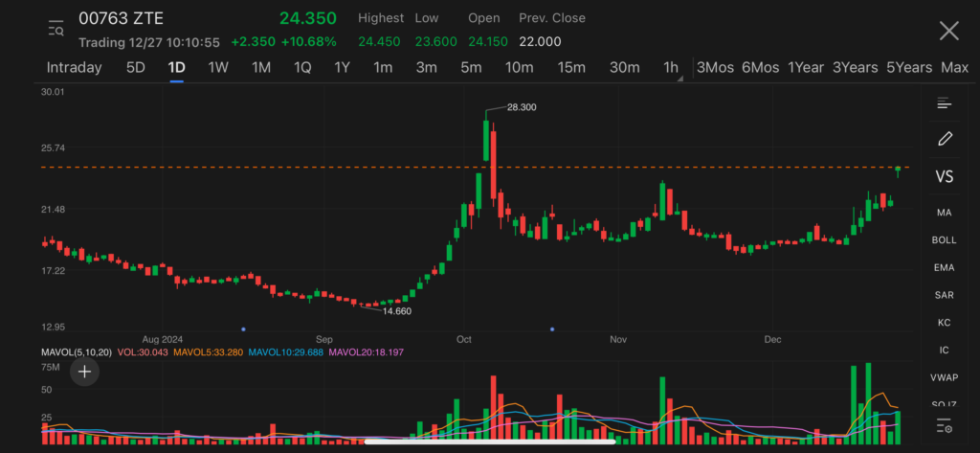Image resolution: width=980 pixels, height=453 pixels.
Task: Set range to 3Years
Action: (x=855, y=68)
